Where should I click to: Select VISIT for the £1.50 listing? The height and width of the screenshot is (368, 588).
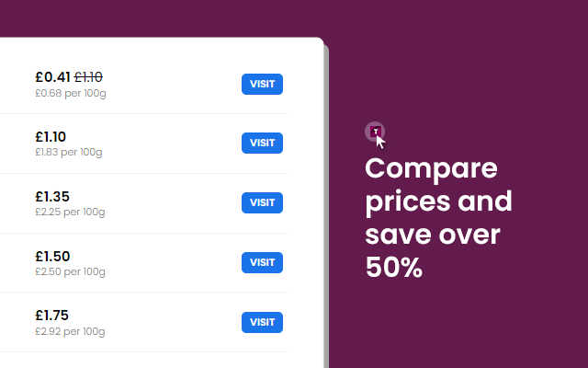(x=262, y=262)
